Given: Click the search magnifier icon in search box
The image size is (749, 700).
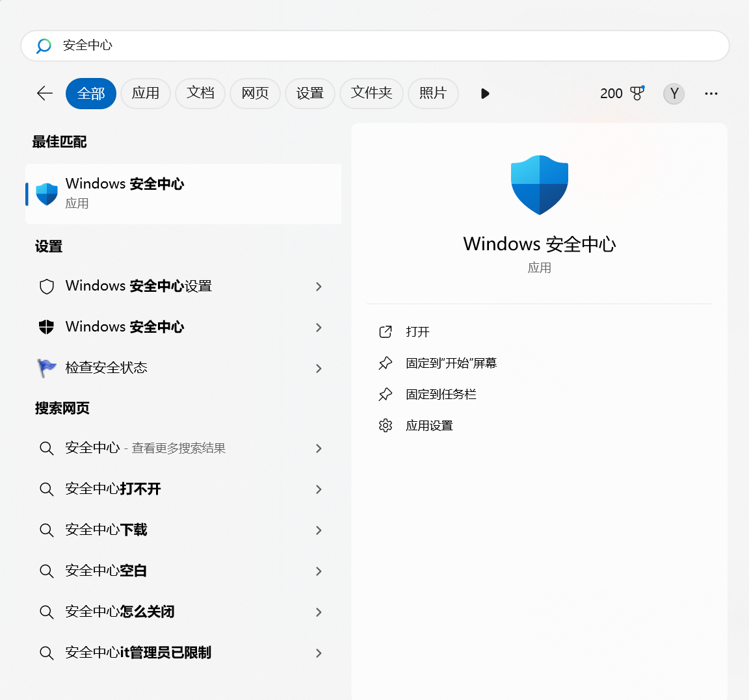Looking at the screenshot, I should coord(44,46).
